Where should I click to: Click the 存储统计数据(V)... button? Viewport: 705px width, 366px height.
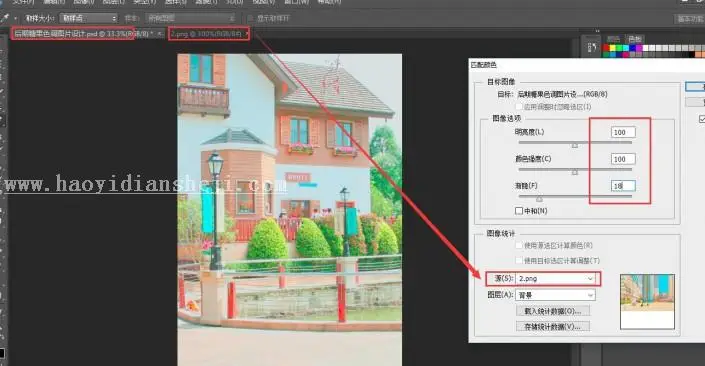[553, 326]
